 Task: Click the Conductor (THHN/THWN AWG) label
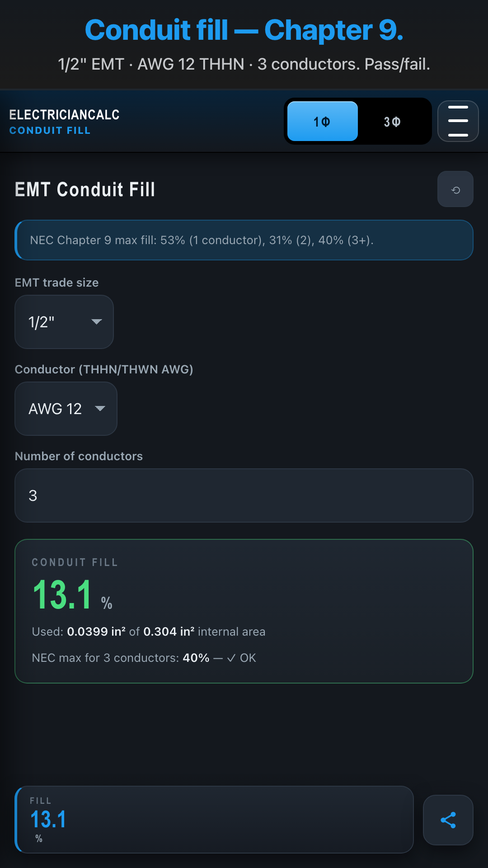(x=104, y=369)
